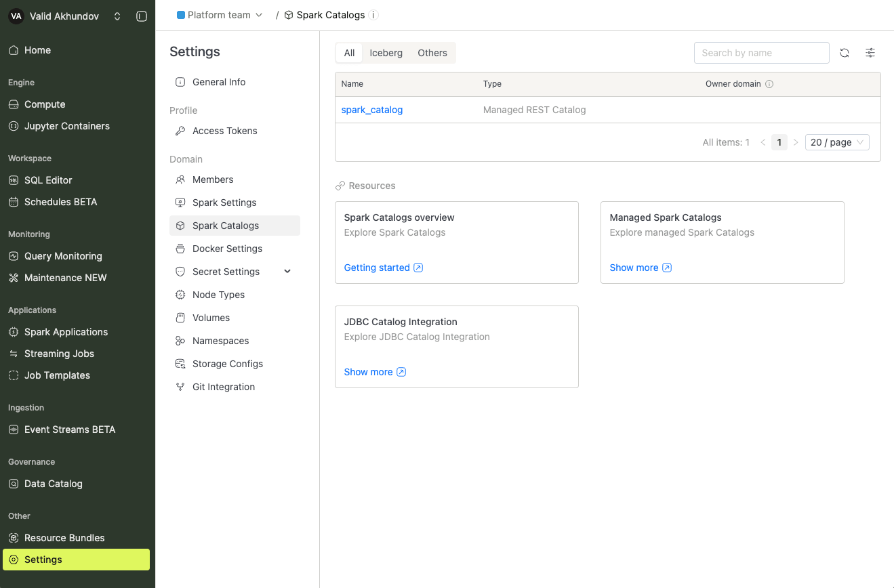Click the Managed REST Catalog cell

[x=535, y=110]
